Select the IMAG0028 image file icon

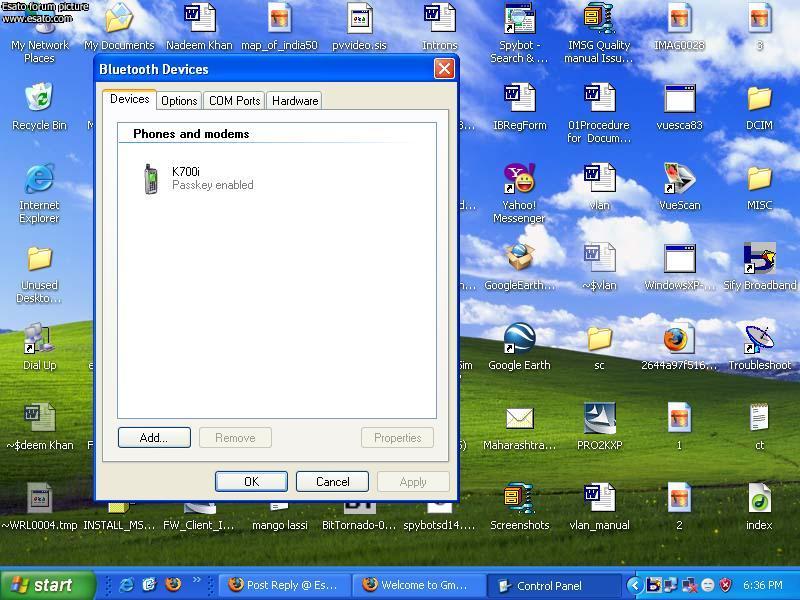pyautogui.click(x=679, y=19)
